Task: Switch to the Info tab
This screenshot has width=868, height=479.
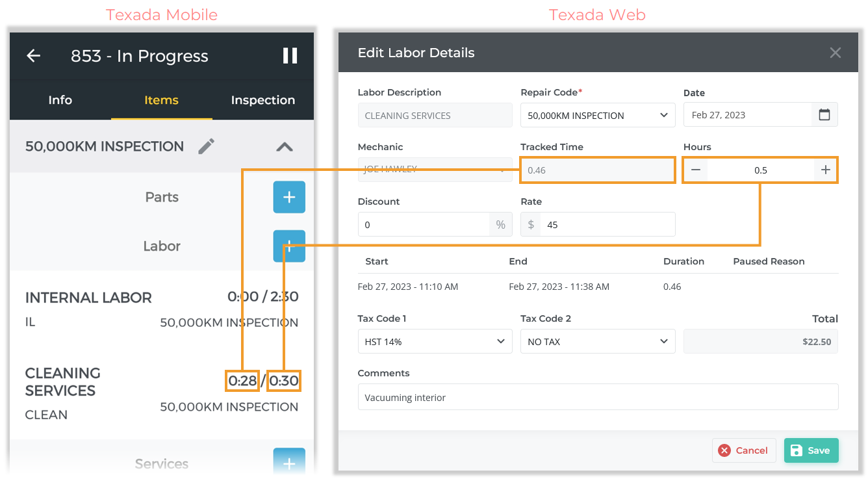Action: coord(60,100)
